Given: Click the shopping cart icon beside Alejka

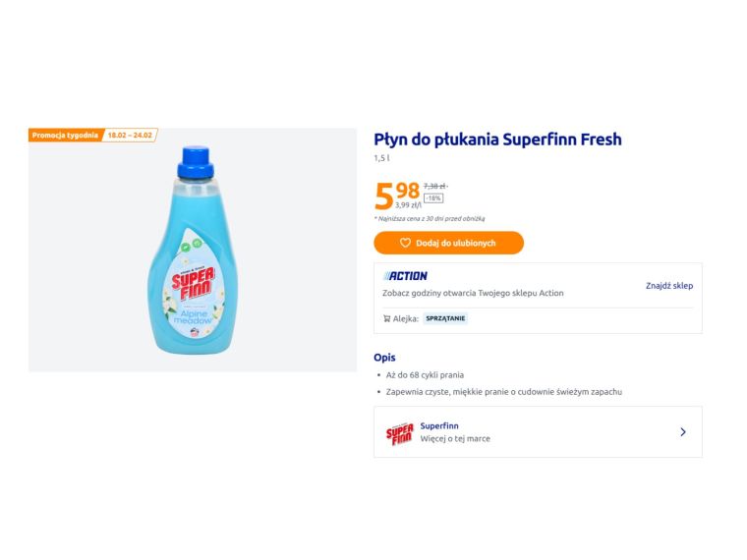Looking at the screenshot, I should tap(386, 318).
